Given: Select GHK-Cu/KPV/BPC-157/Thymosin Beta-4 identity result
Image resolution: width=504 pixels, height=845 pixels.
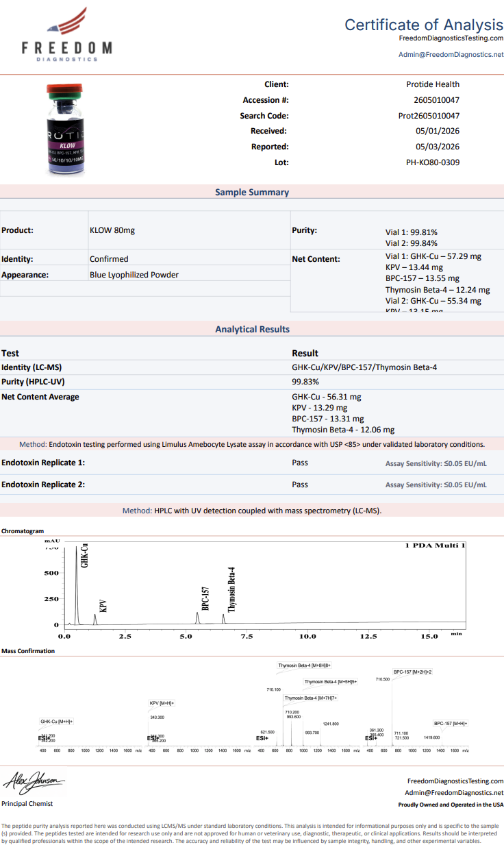Looking at the screenshot, I should [364, 367].
